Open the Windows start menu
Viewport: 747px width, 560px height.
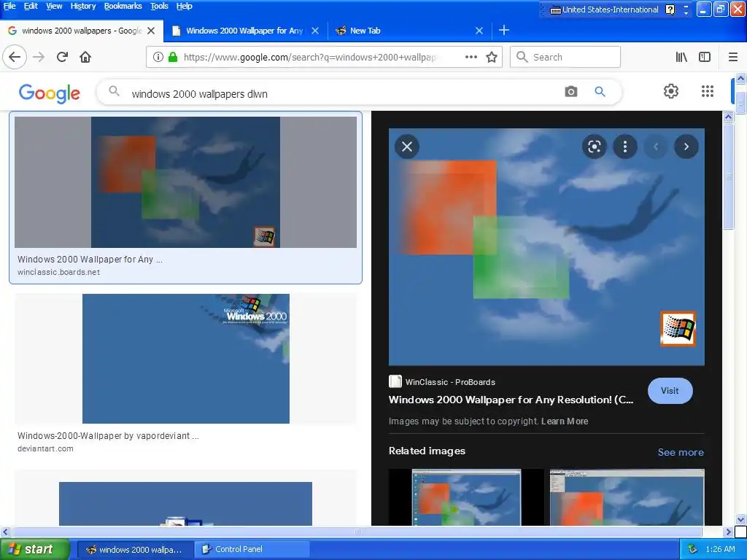34,549
